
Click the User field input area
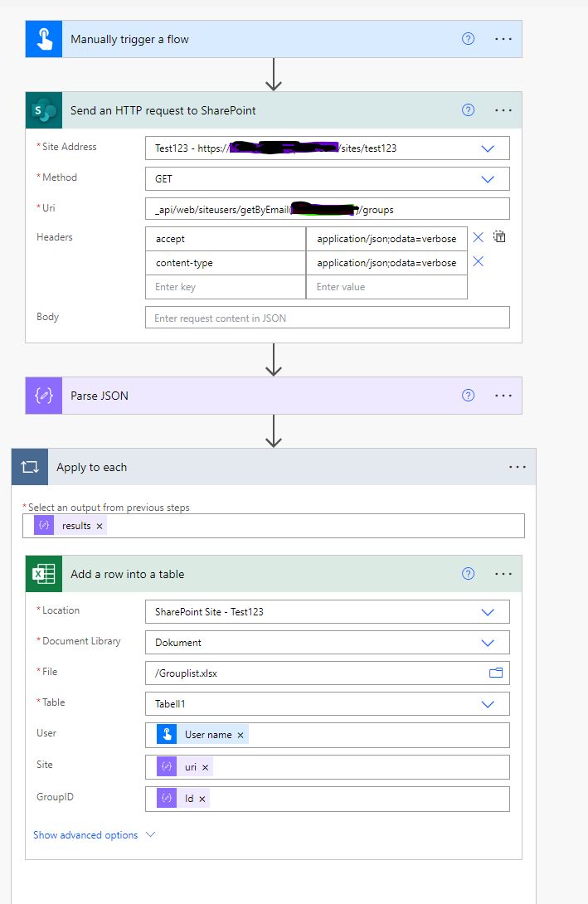pyautogui.click(x=328, y=735)
